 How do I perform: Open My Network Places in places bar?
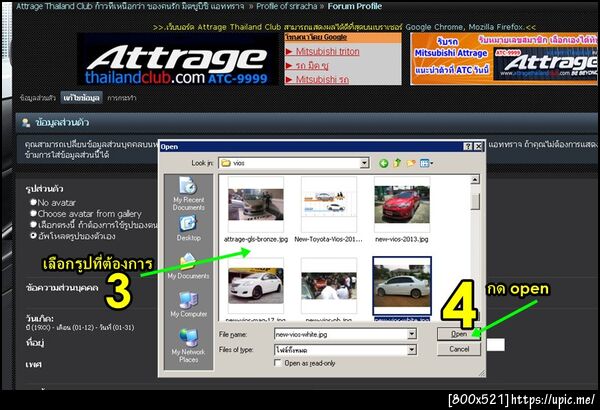pos(188,346)
